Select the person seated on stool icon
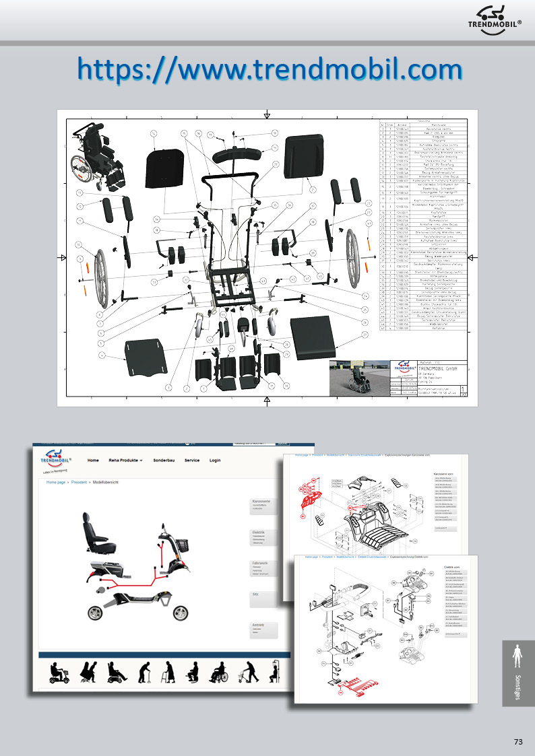This screenshot has height=756, width=535. (x=193, y=672)
